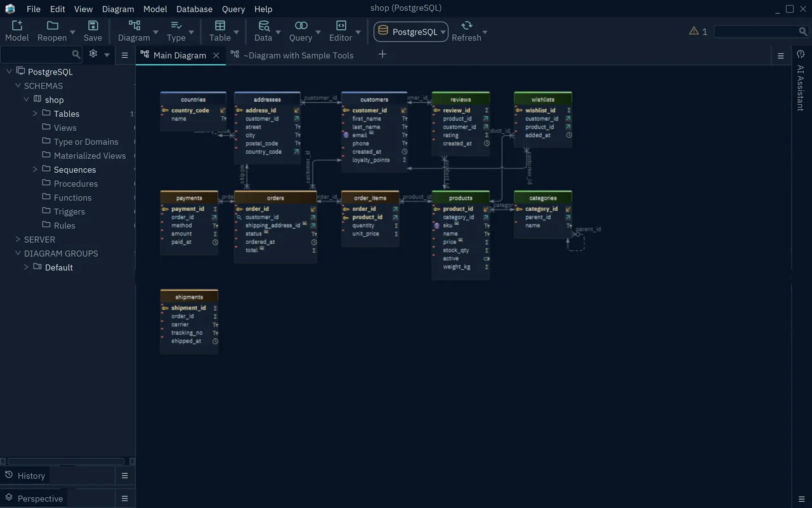Viewport: 812px width, 508px height.
Task: Expand the Tables tree node
Action: 35,114
